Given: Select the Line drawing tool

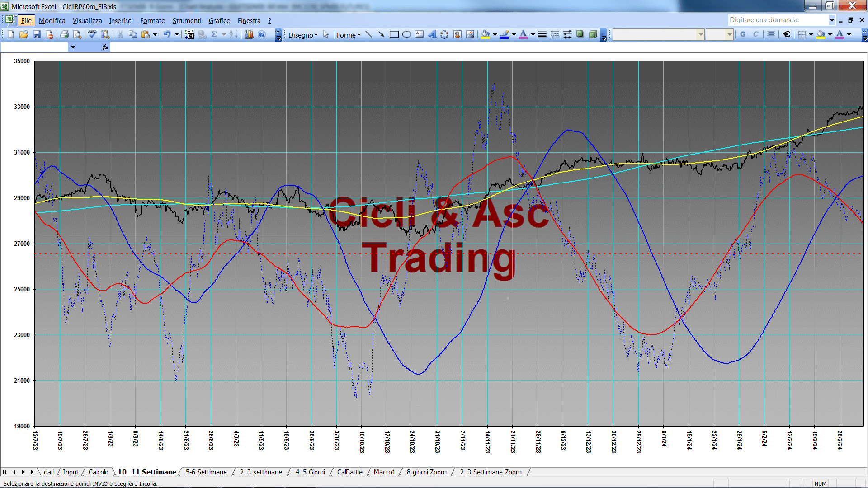Looking at the screenshot, I should tap(368, 34).
